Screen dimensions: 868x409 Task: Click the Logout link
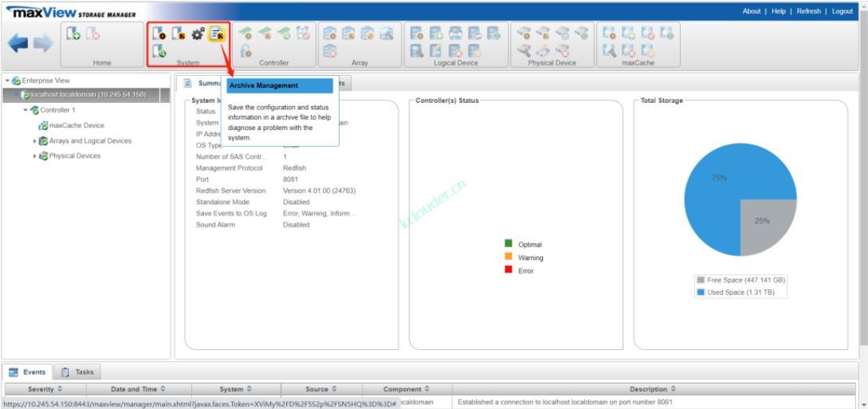[x=842, y=11]
